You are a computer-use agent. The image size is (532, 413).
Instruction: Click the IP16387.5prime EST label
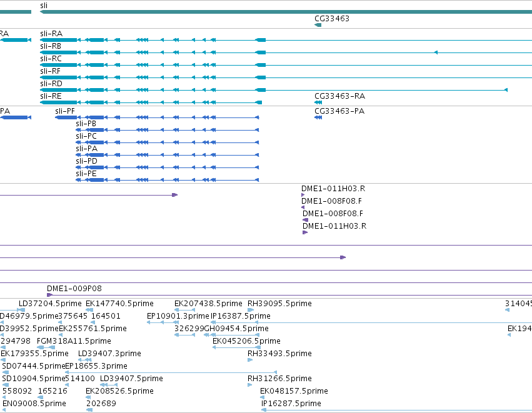point(241,316)
